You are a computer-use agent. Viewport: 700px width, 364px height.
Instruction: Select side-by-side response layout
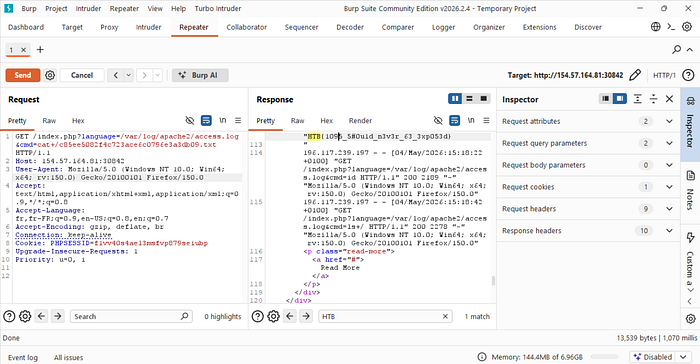455,99
